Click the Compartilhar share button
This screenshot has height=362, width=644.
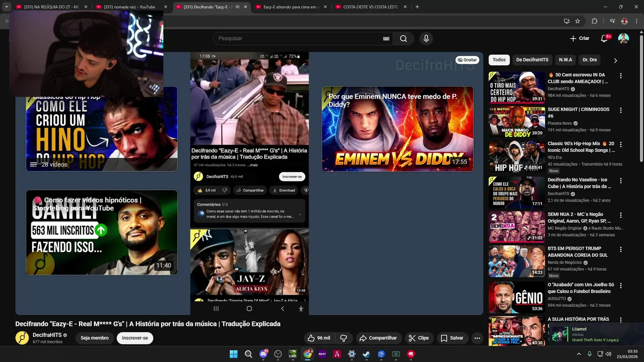(378, 338)
